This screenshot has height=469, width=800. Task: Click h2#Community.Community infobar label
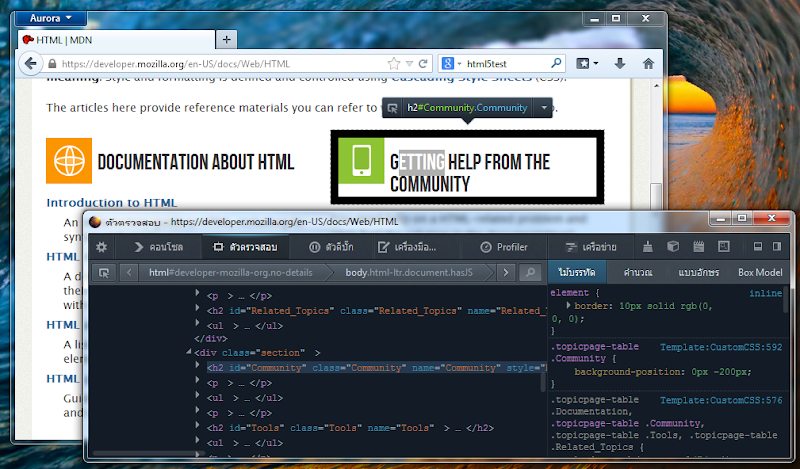point(467,108)
